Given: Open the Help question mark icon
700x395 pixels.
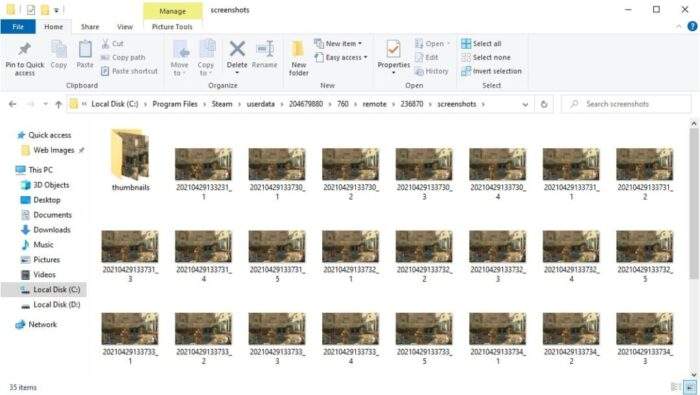Looking at the screenshot, I should tap(692, 27).
